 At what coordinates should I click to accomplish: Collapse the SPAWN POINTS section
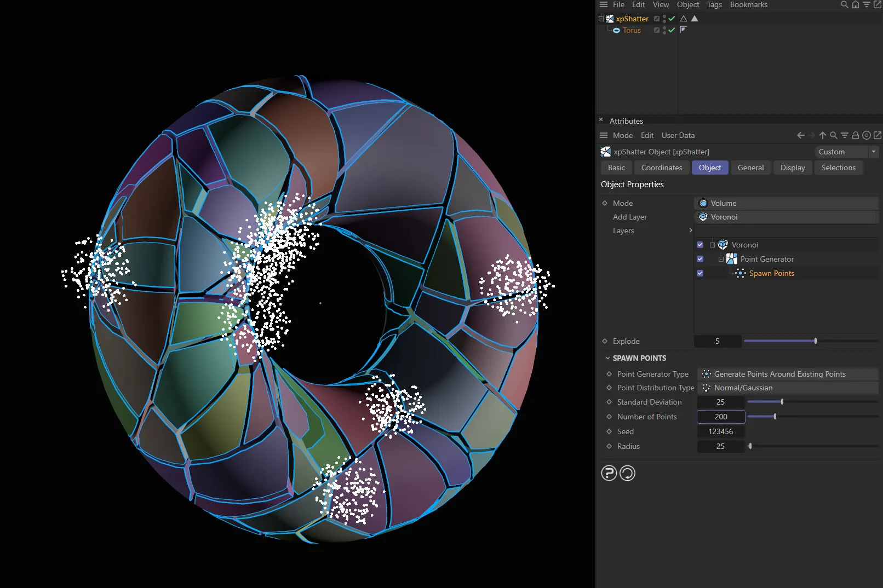coord(607,358)
